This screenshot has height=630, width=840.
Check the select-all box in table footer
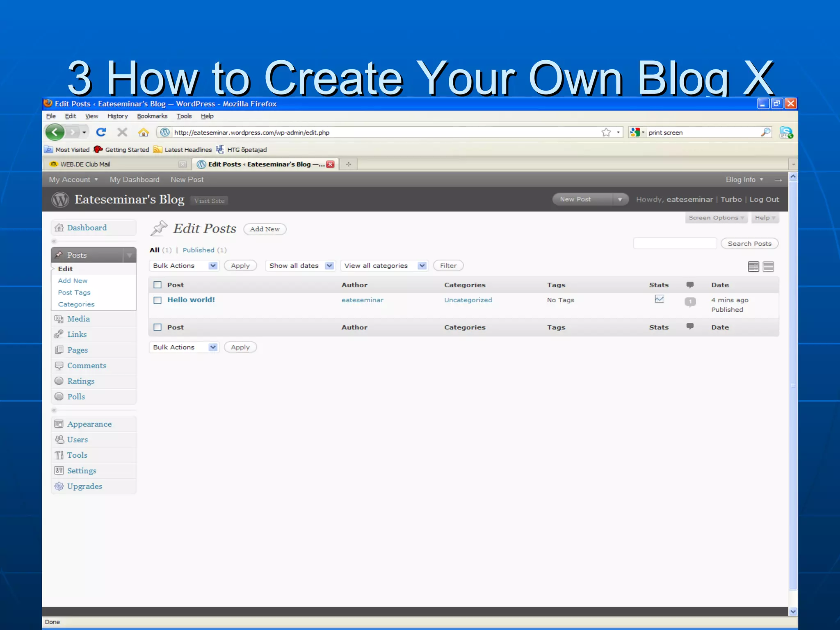click(157, 327)
